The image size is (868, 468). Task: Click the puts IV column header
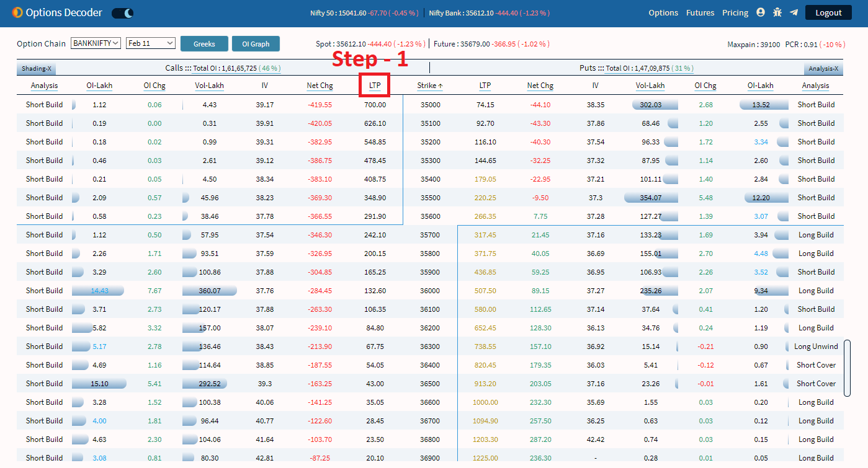[596, 86]
